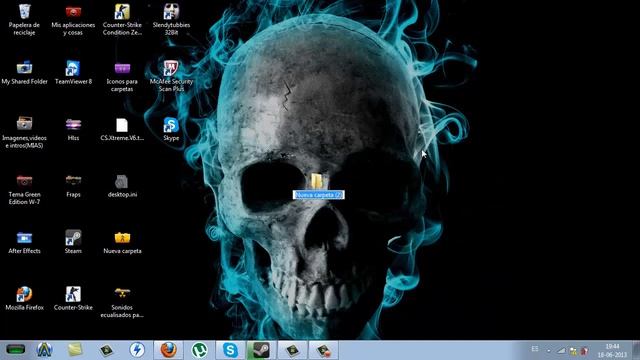
Task: Select the desktop.ini file icon
Action: [122, 186]
